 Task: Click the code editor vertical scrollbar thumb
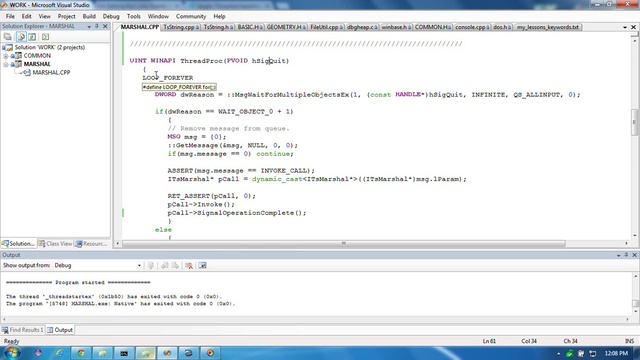pyautogui.click(x=634, y=122)
